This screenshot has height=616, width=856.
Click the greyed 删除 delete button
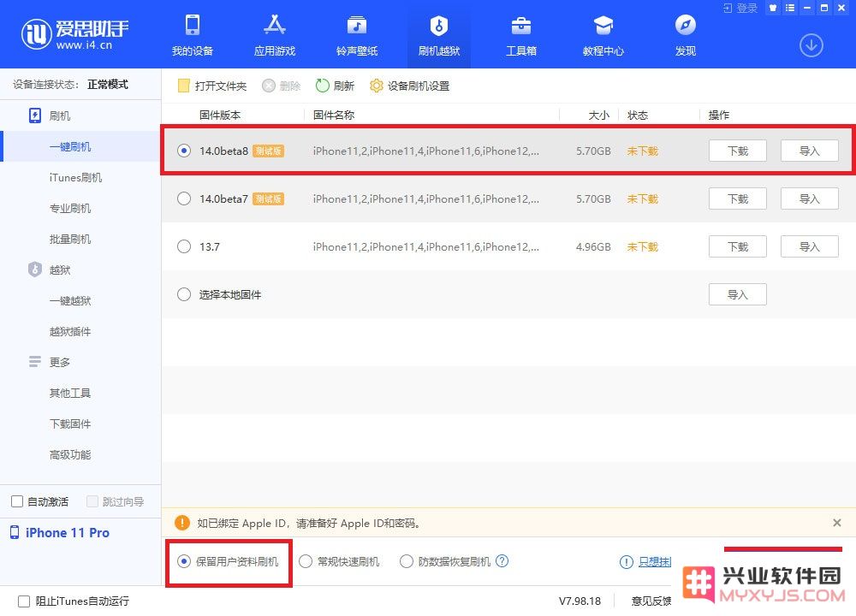[281, 86]
